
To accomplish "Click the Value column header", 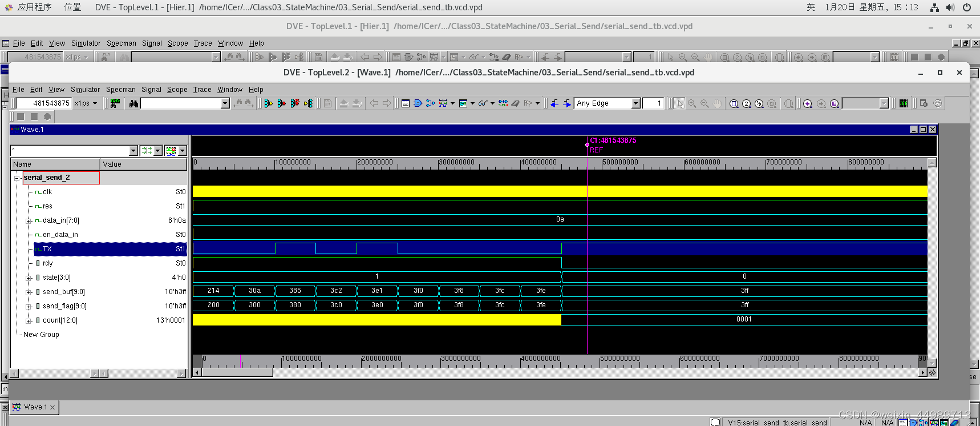I will [x=144, y=164].
